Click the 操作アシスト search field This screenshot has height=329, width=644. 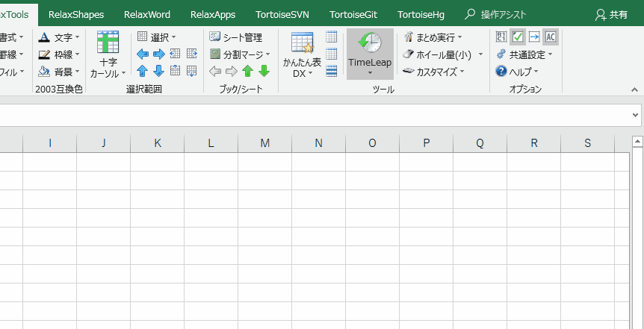495,15
